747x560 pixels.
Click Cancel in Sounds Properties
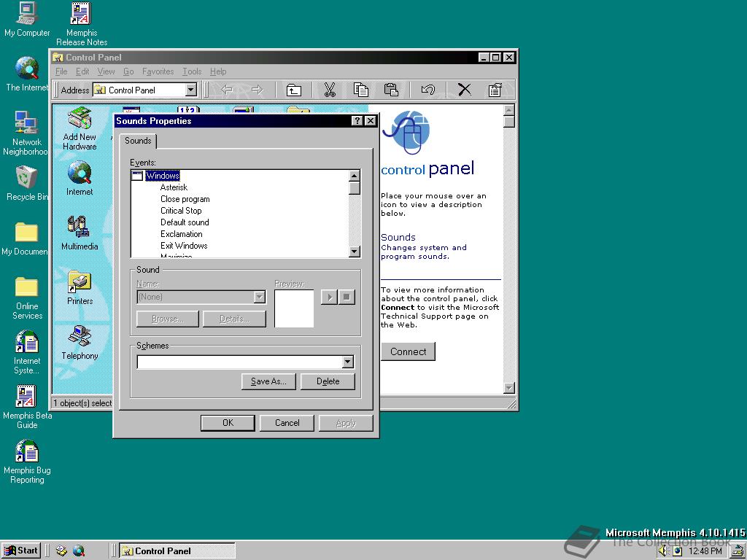pyautogui.click(x=287, y=423)
